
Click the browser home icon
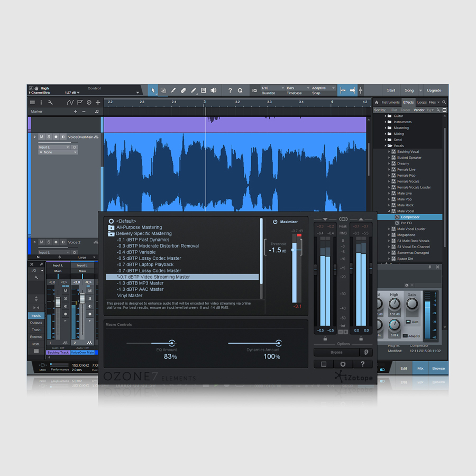coord(377,102)
